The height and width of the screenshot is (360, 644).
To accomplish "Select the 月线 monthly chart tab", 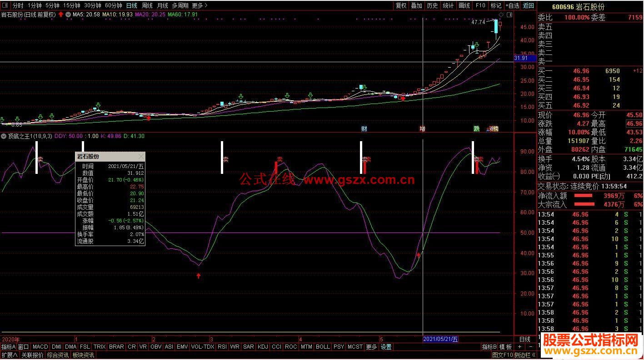I will [x=162, y=5].
